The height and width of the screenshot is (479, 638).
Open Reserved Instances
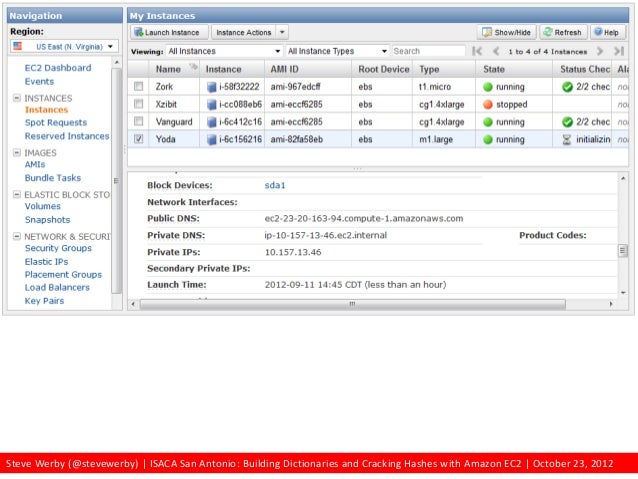67,136
